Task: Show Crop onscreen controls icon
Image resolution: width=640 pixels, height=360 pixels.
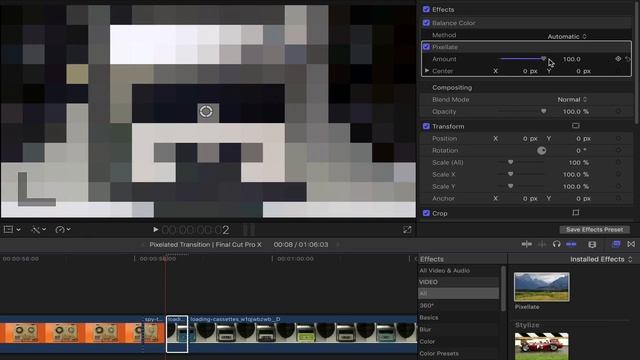Action: click(576, 213)
